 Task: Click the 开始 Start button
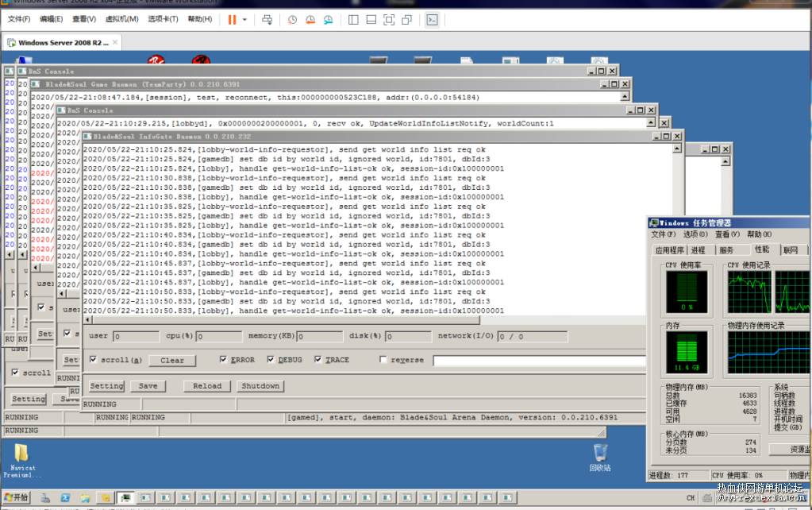16,497
